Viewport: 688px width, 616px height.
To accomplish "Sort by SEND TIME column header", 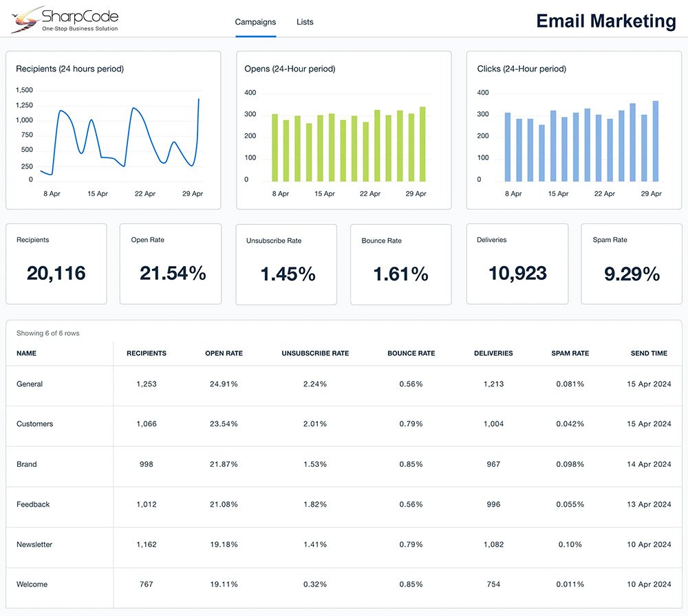I will point(649,353).
